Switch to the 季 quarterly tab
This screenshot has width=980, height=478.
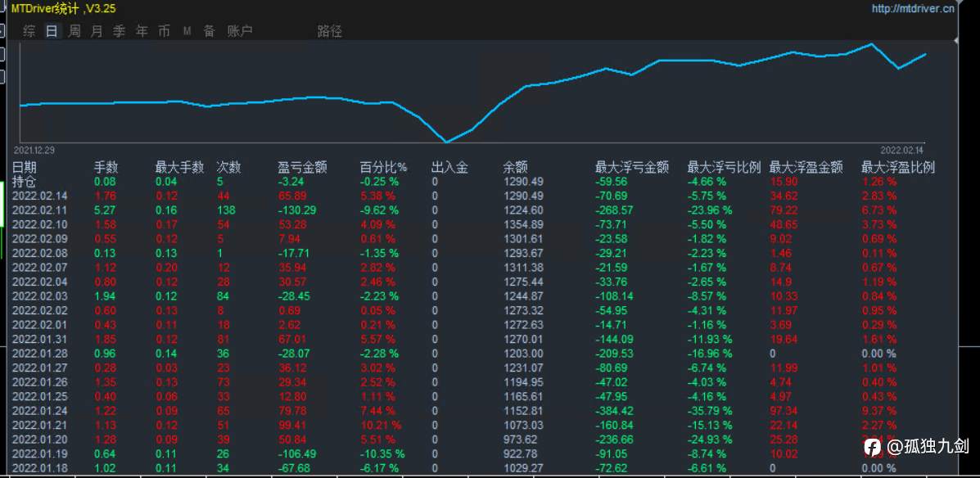click(x=120, y=31)
